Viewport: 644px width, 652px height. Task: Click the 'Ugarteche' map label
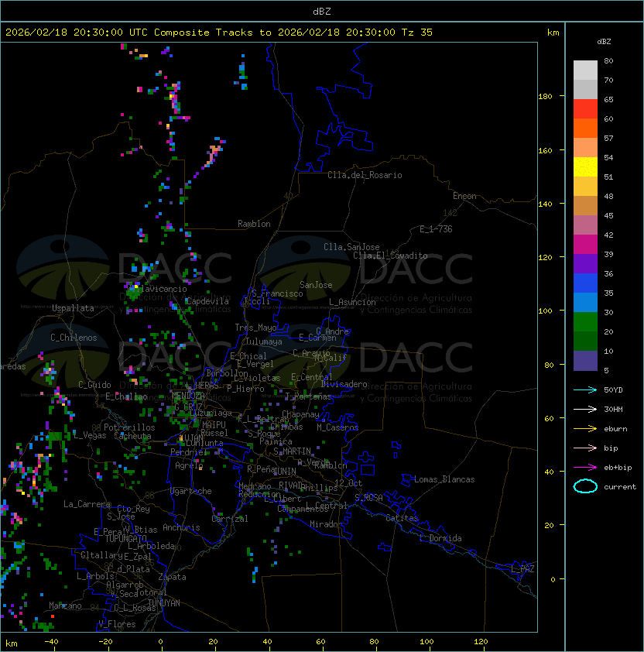pos(190,491)
